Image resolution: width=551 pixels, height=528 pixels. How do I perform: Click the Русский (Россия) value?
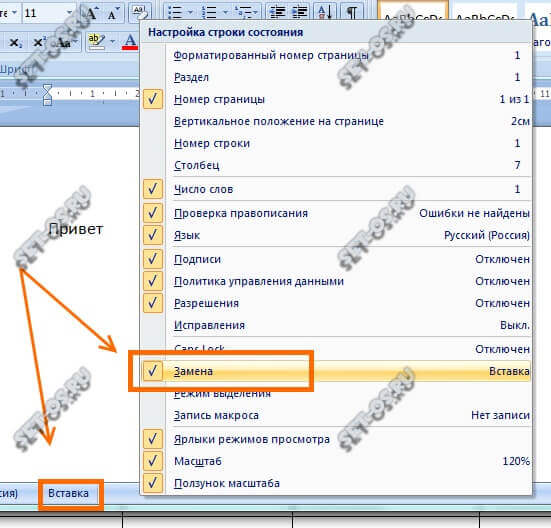point(487,235)
